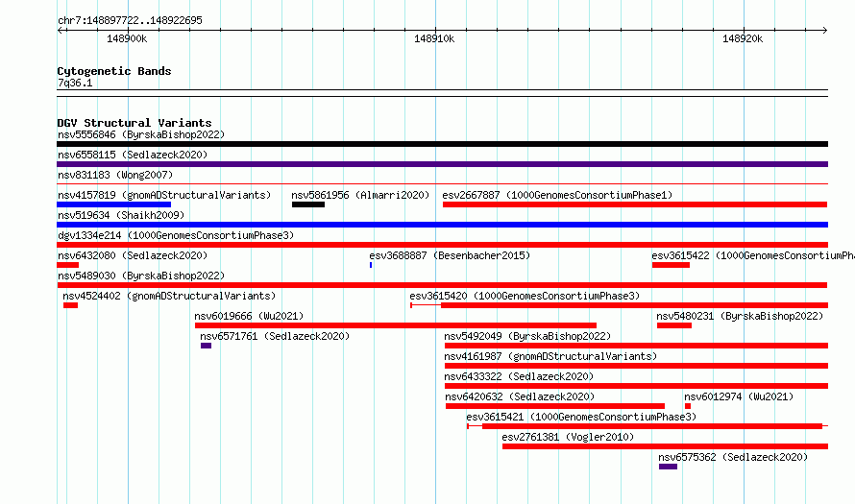Select red nsv6433322 variant bar

tap(636, 386)
